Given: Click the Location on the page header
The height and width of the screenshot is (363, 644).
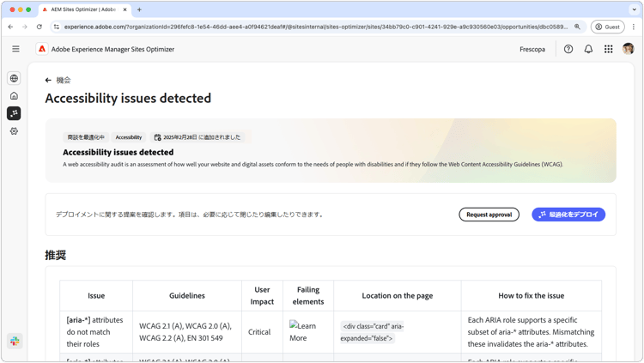Looking at the screenshot, I should (398, 296).
